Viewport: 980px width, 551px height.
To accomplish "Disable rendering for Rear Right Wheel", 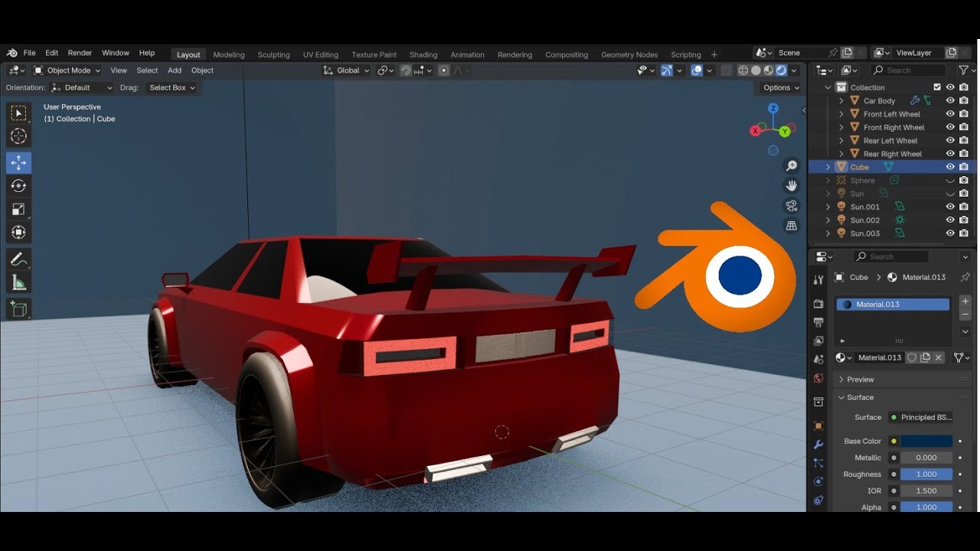I will (x=964, y=154).
